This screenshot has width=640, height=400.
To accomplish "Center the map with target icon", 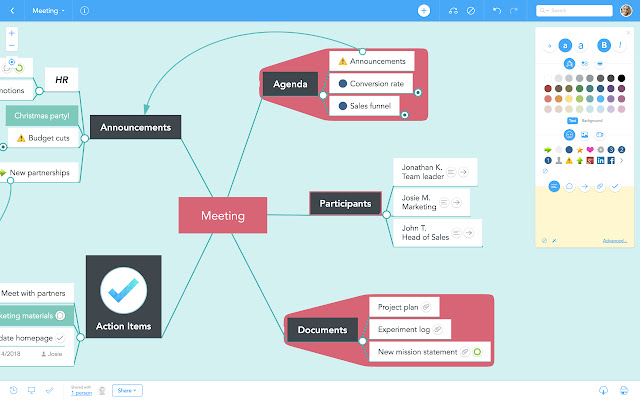I will point(11,62).
